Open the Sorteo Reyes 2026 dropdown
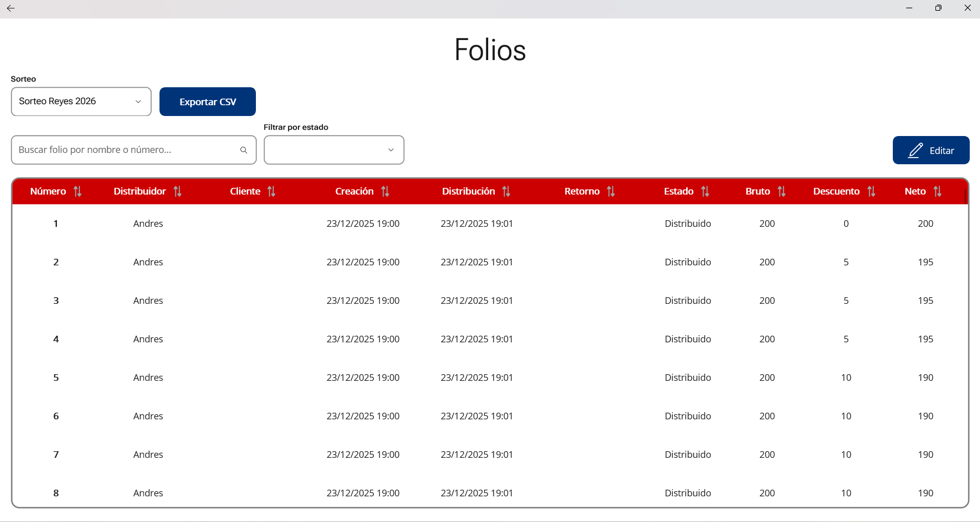This screenshot has height=522, width=980. click(x=81, y=102)
